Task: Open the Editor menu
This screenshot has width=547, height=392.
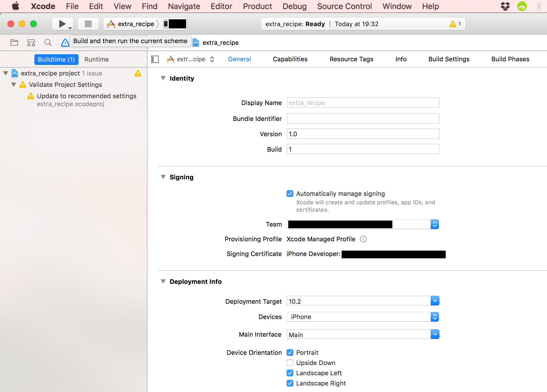Action: 221,6
